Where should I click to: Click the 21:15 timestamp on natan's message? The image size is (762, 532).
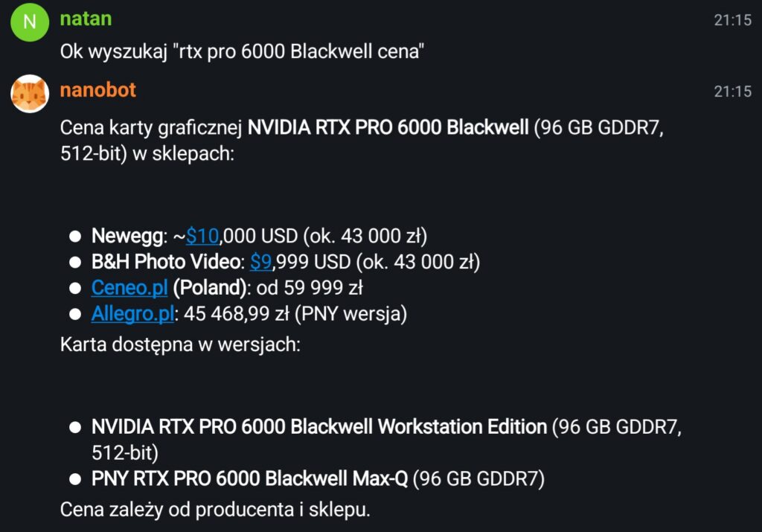tap(732, 21)
